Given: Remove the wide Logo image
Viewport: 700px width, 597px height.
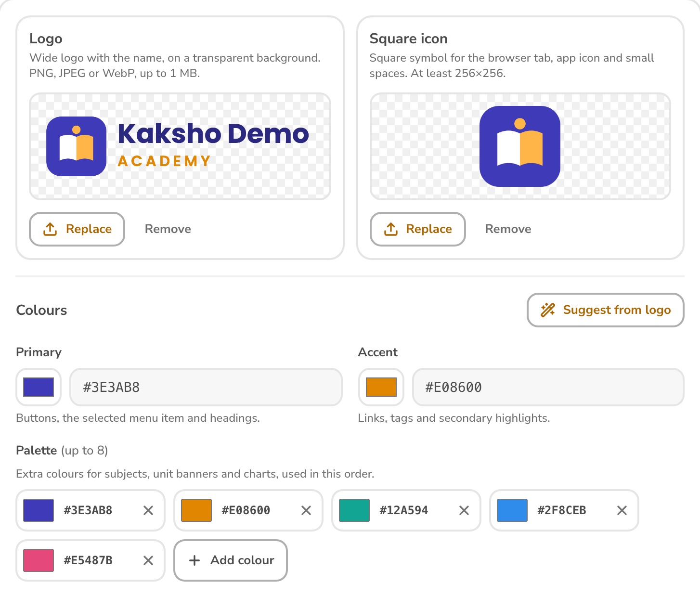Looking at the screenshot, I should tap(168, 229).
